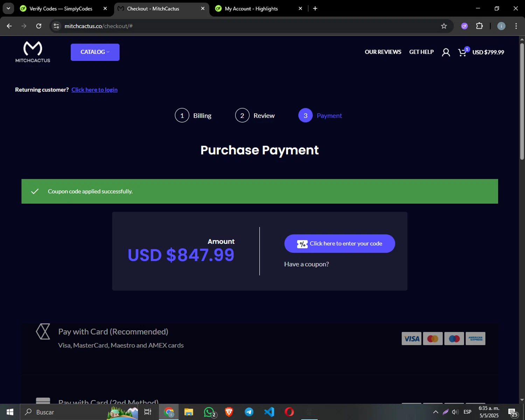Open the tab search dropdown arrow
Viewport: 525px width, 420px height.
pos(8,8)
